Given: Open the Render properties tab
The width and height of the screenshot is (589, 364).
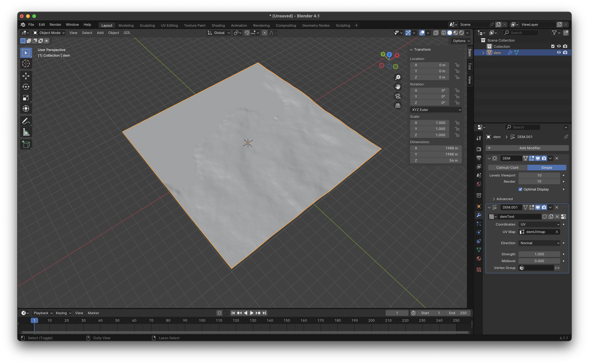Looking at the screenshot, I should (x=479, y=149).
